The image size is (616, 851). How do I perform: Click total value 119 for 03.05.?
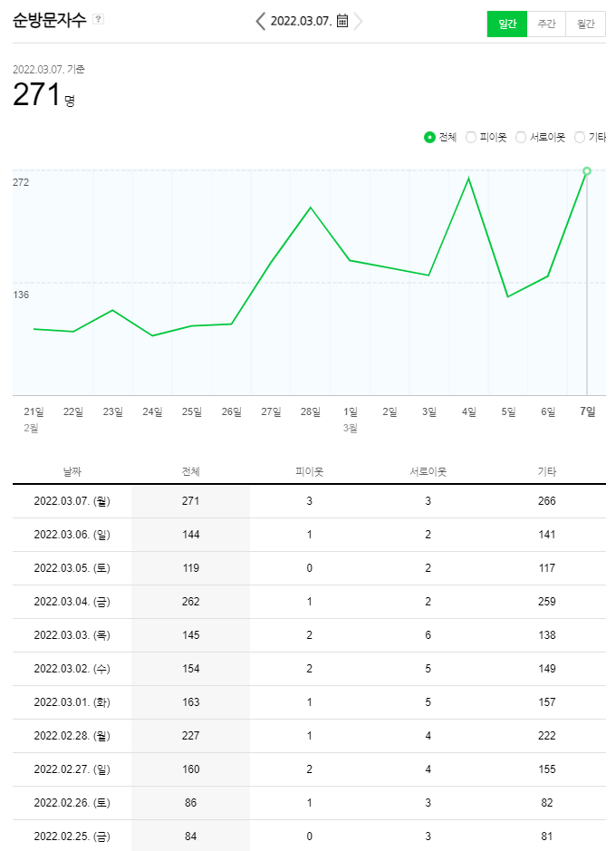[191, 568]
